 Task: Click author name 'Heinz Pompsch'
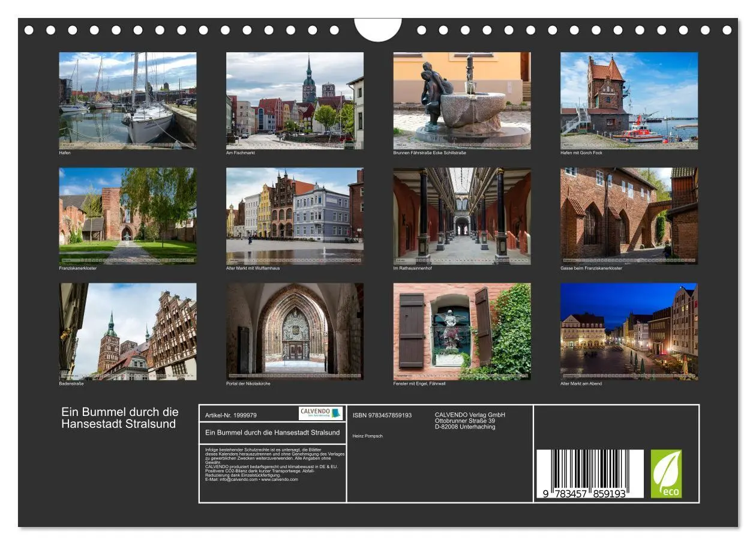coord(368,436)
